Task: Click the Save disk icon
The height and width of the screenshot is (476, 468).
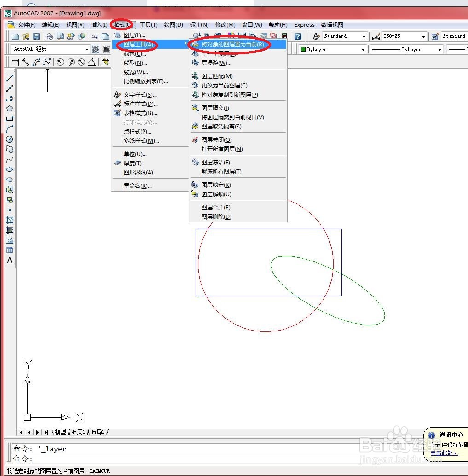Action: point(36,36)
